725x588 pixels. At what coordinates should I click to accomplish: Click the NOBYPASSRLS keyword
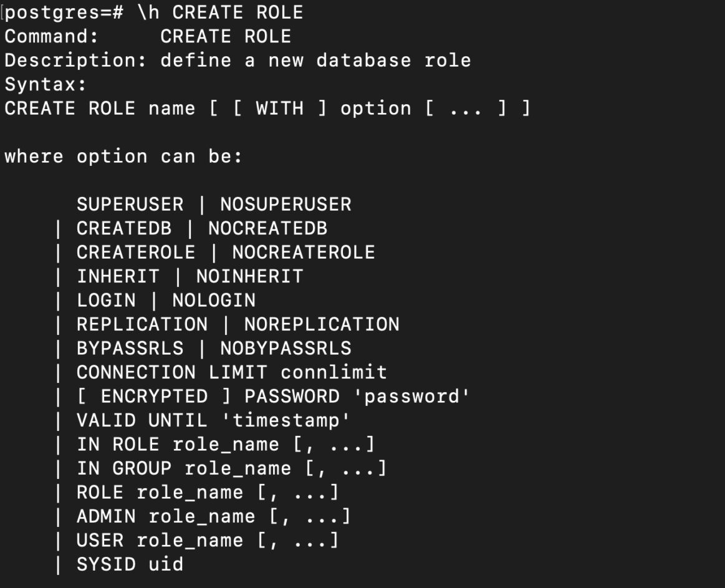tap(286, 349)
